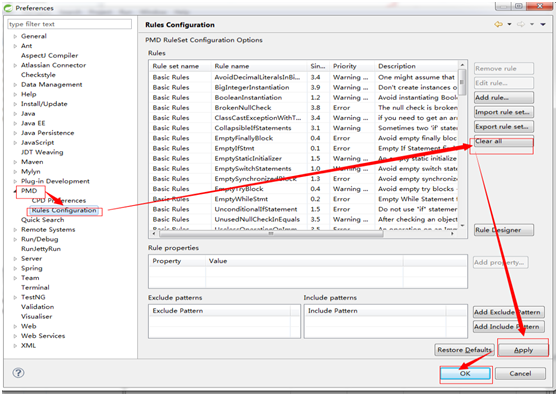This screenshot has height=396, width=558.
Task: Confirm with the OK button
Action: click(x=465, y=374)
